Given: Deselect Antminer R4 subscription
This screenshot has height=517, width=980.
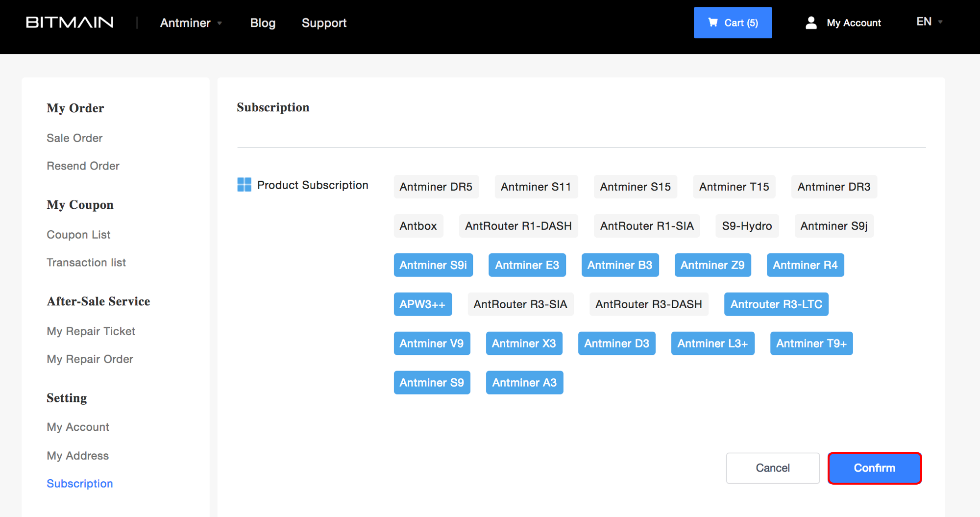Looking at the screenshot, I should (x=805, y=265).
